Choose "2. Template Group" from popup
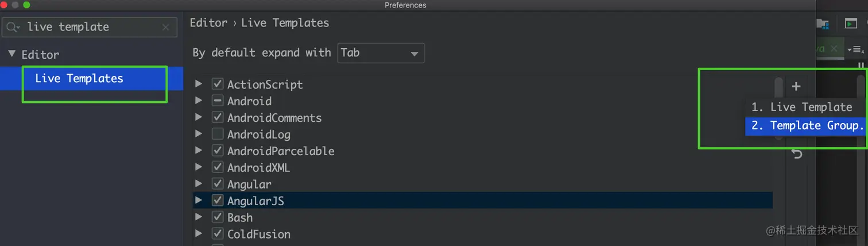868x246 pixels. [805, 126]
